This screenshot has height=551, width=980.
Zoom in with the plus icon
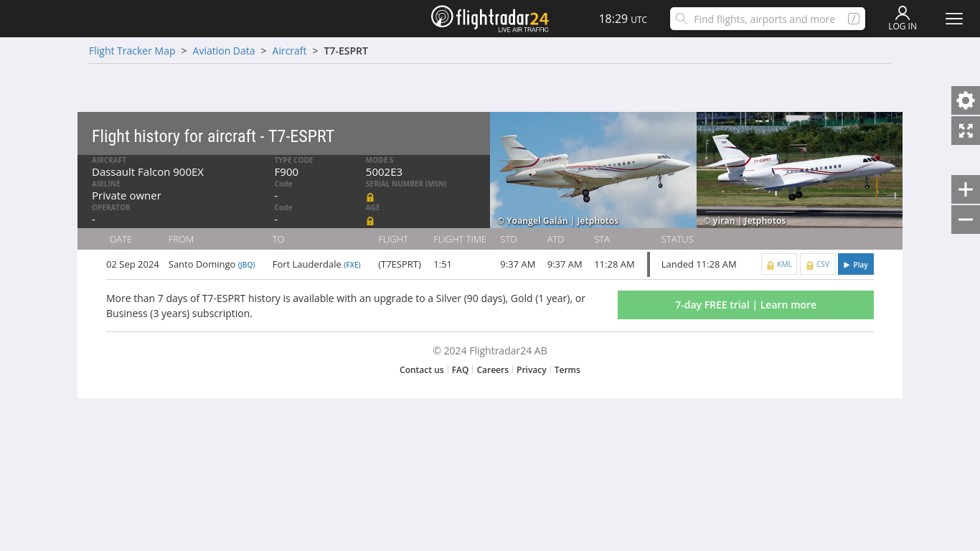tap(966, 189)
